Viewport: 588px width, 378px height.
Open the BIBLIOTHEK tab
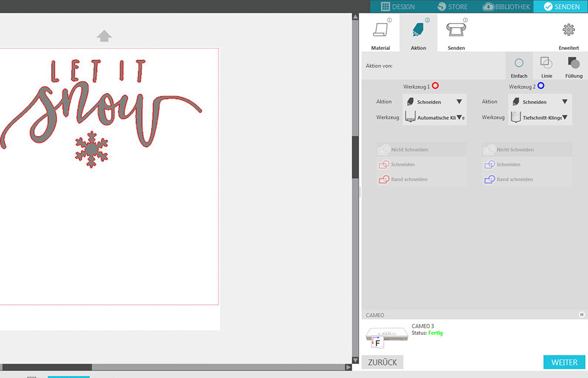click(506, 6)
